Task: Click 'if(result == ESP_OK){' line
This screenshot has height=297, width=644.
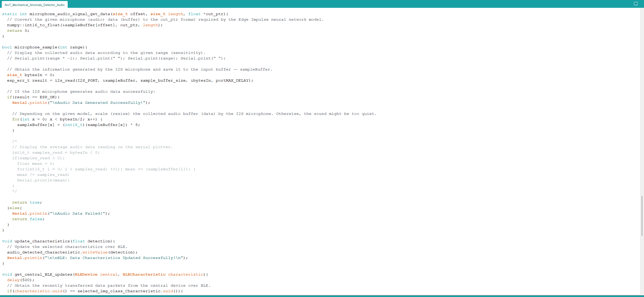Action: pos(33,97)
